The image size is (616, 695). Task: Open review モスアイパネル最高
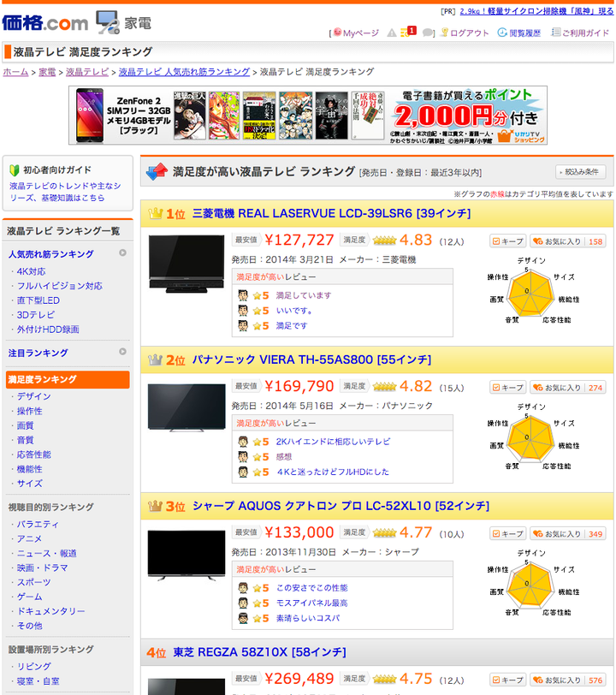click(x=312, y=603)
